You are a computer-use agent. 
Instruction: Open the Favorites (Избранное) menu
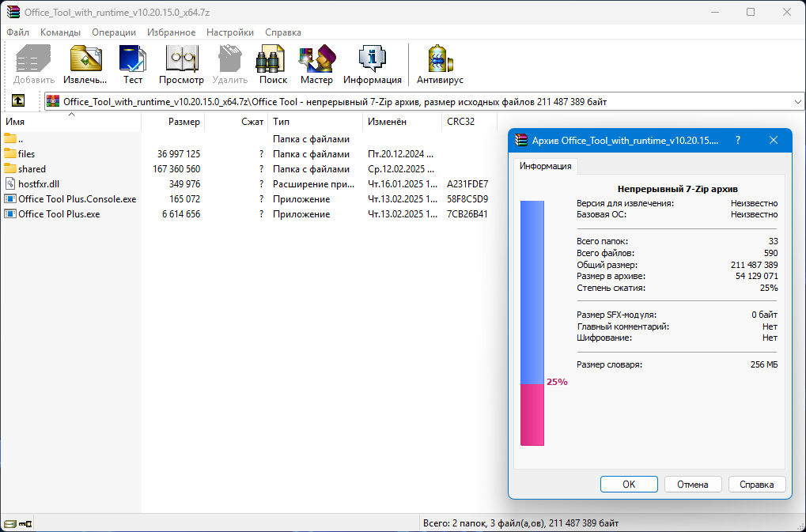pyautogui.click(x=171, y=32)
